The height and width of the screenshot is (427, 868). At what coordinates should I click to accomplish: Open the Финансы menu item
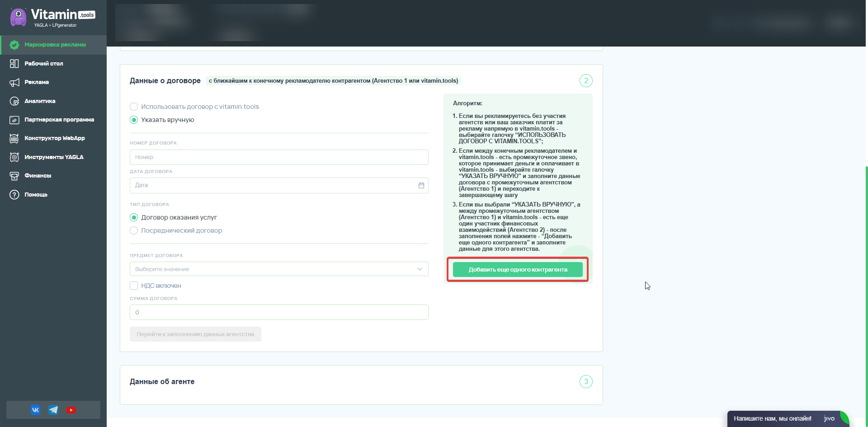[x=53, y=176]
